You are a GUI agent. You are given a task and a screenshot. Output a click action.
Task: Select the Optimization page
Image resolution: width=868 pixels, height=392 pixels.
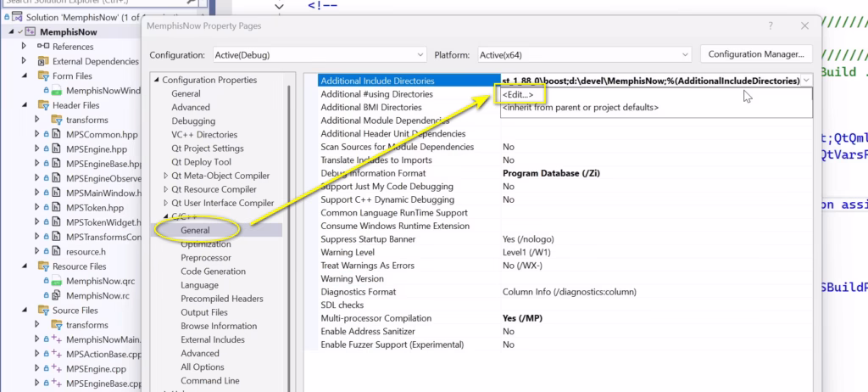click(x=206, y=244)
